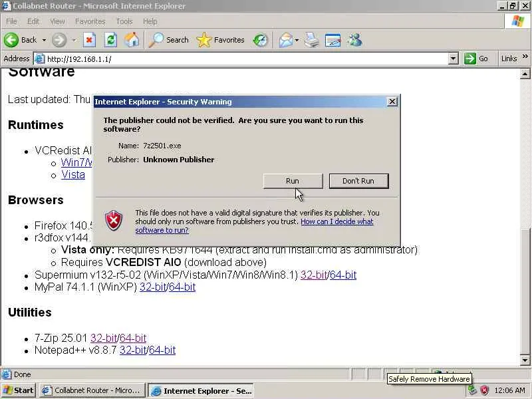Open the Favorites menu

[90, 21]
